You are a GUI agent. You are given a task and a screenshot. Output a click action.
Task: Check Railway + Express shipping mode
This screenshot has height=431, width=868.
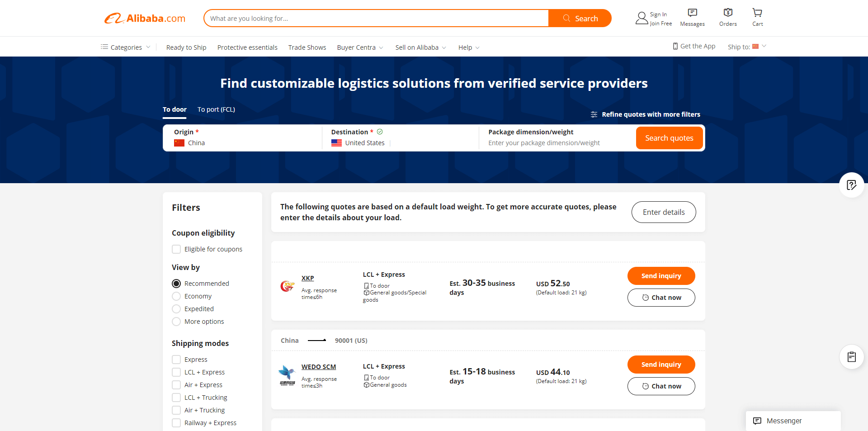tap(176, 423)
